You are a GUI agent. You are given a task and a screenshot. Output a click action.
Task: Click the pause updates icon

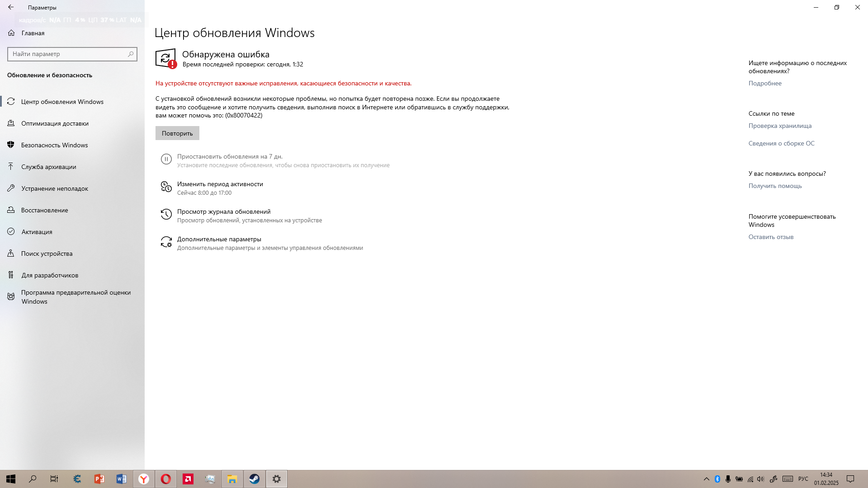tap(166, 159)
